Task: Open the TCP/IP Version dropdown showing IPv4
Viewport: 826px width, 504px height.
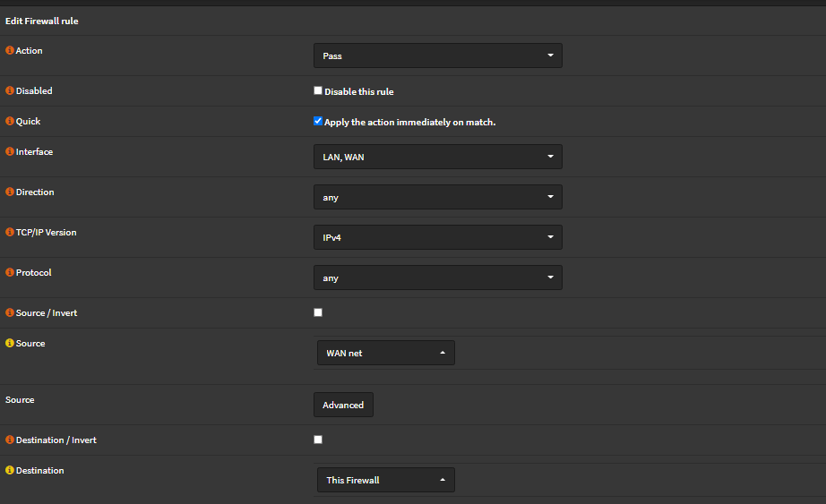Action: pos(437,237)
